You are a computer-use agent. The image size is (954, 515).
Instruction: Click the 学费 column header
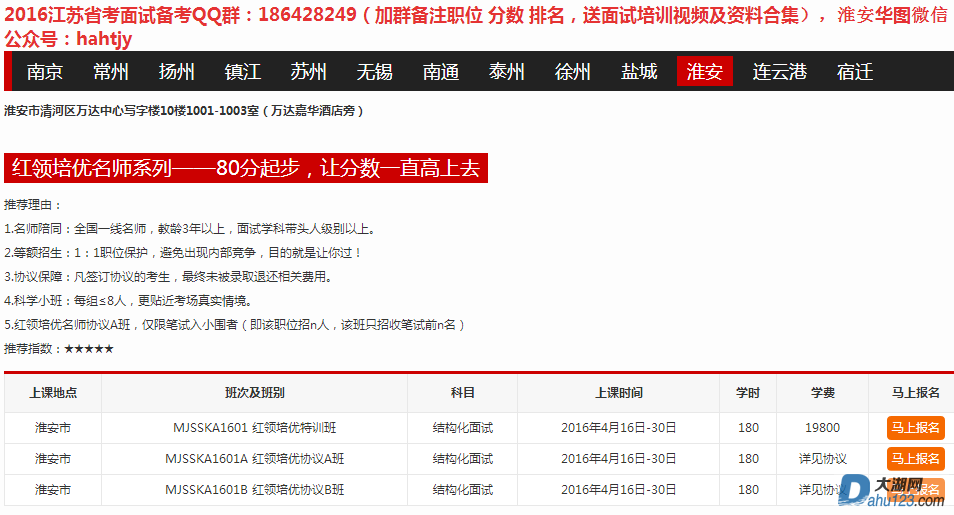point(823,393)
